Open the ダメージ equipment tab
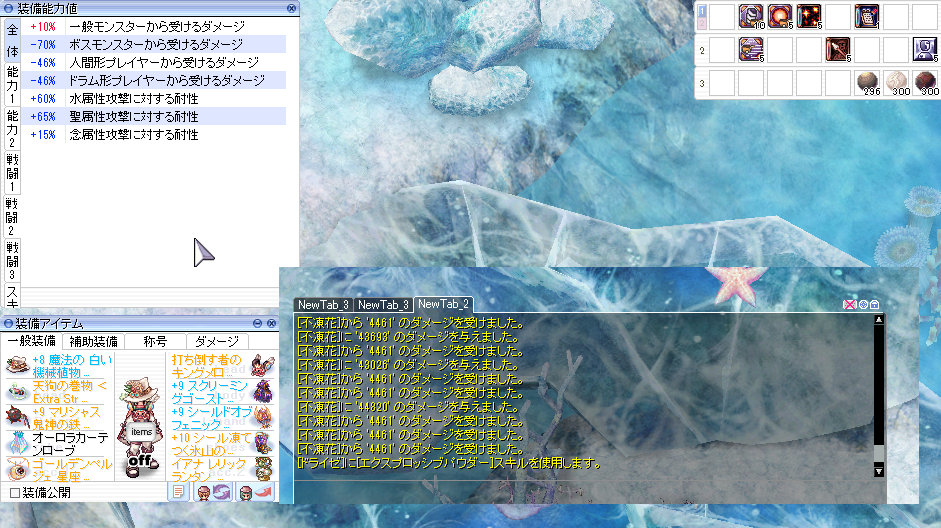This screenshot has width=941, height=528. click(x=215, y=342)
